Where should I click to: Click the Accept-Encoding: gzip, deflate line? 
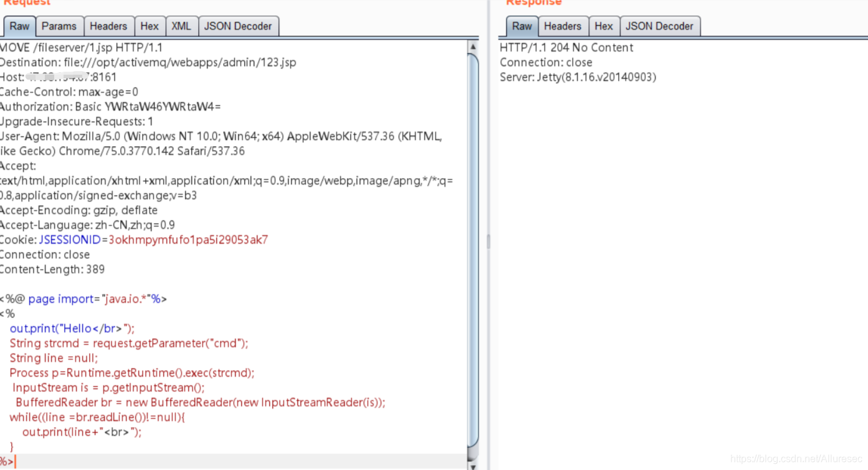tap(79, 210)
